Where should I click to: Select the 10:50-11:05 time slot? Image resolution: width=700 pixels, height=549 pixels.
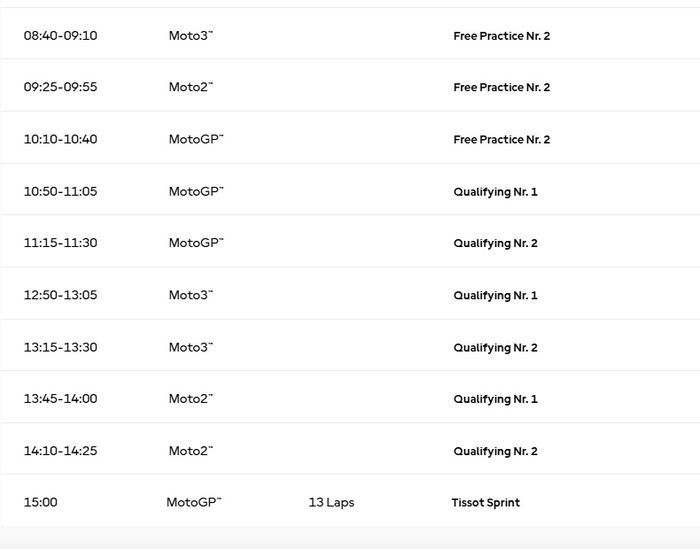click(60, 191)
